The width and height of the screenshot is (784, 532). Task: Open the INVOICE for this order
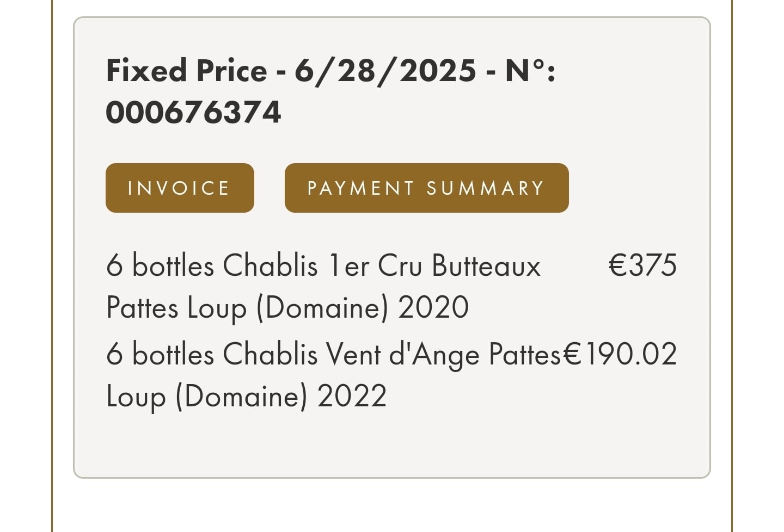180,188
